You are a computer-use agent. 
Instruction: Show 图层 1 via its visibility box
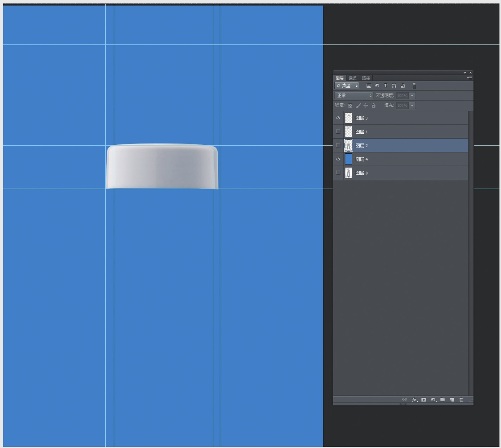pos(338,132)
